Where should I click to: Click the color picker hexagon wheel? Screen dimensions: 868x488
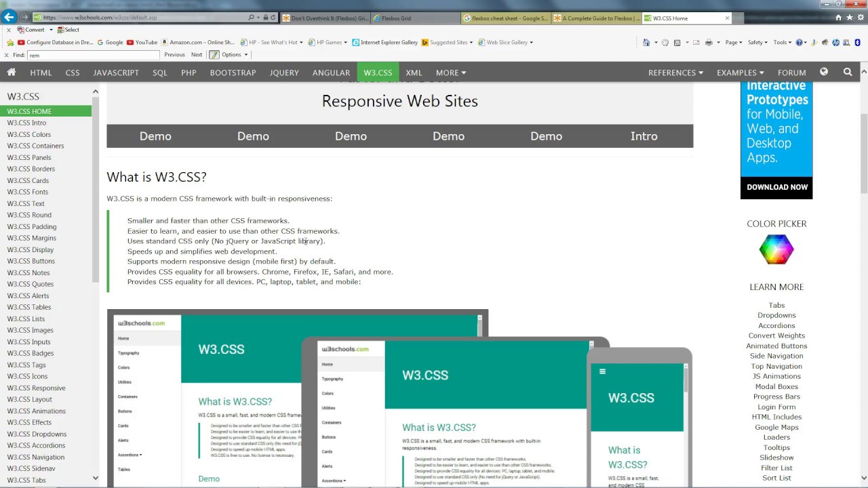776,249
